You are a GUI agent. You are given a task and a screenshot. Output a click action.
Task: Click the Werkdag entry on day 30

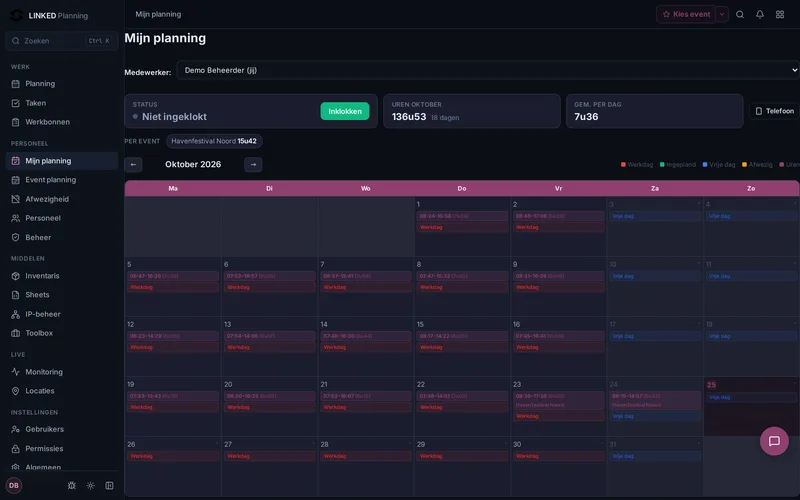coord(559,456)
